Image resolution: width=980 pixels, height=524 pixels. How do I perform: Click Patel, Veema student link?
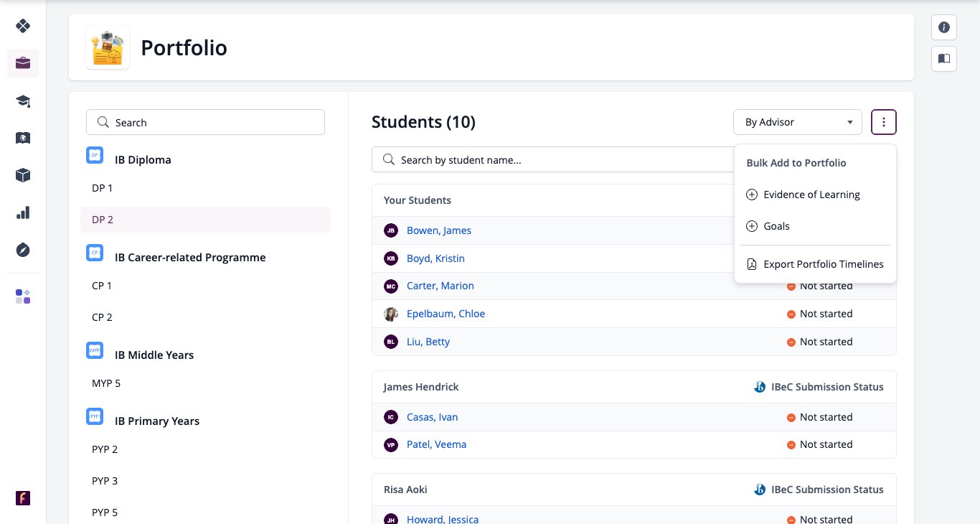[436, 444]
